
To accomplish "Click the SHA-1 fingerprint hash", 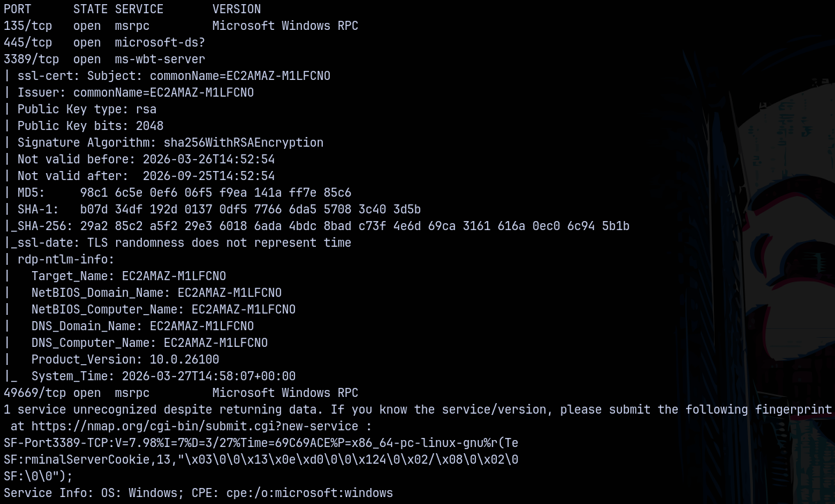I will (x=250, y=209).
